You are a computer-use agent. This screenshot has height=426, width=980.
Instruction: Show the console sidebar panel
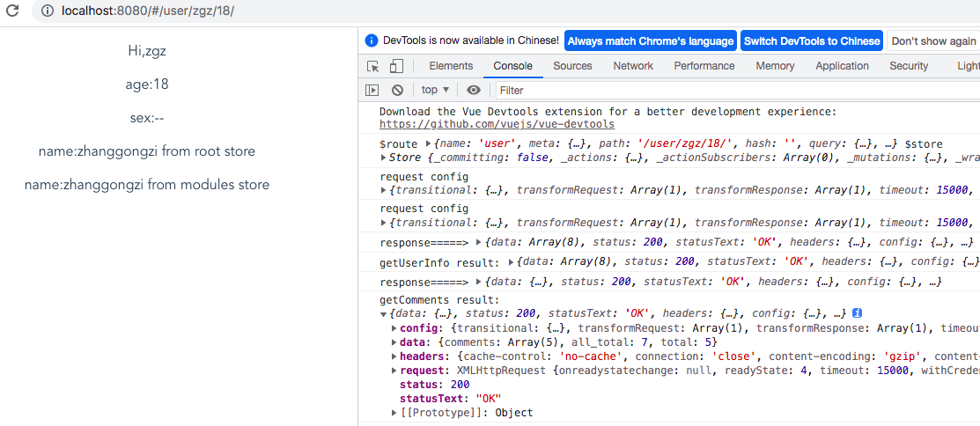click(372, 90)
